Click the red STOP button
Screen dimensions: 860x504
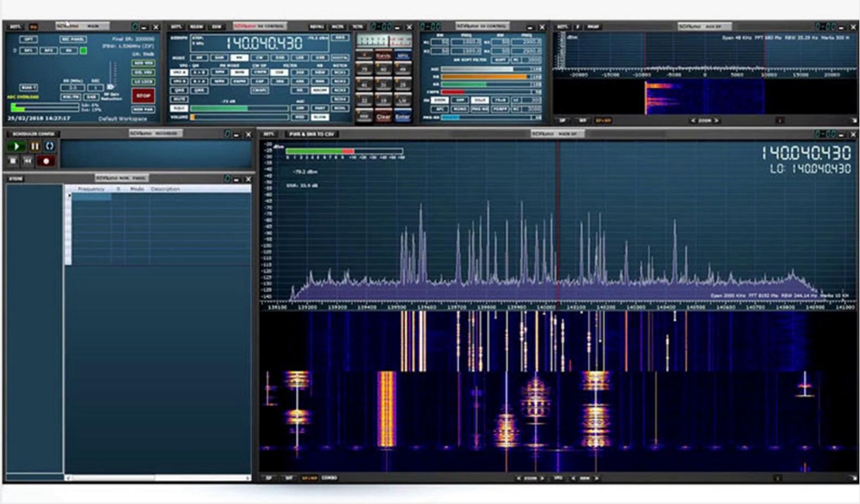click(144, 95)
